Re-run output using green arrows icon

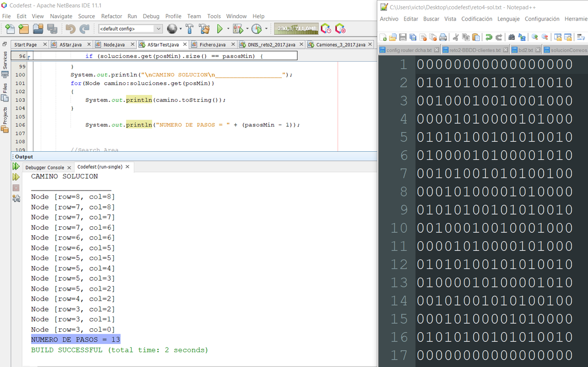(x=16, y=167)
